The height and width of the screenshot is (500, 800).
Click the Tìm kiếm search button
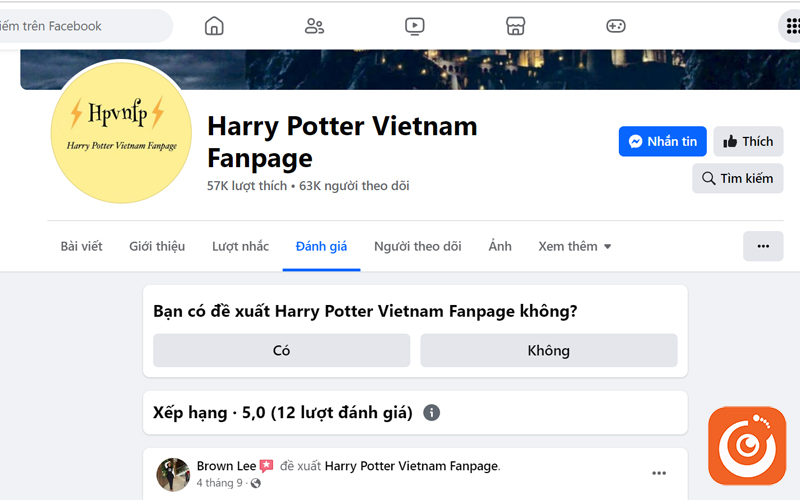click(737, 178)
